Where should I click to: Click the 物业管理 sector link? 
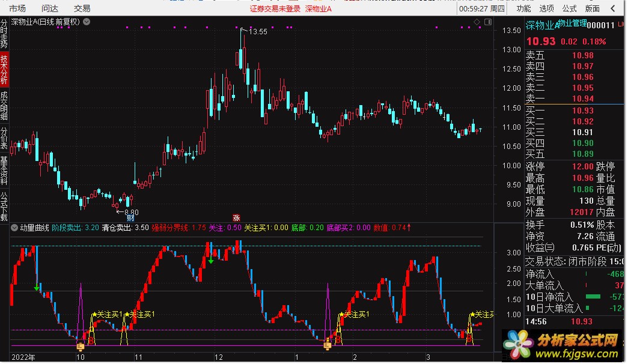click(x=573, y=23)
